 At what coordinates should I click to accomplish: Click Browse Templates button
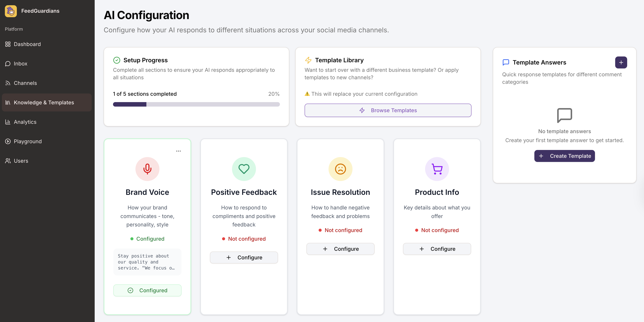tap(388, 110)
